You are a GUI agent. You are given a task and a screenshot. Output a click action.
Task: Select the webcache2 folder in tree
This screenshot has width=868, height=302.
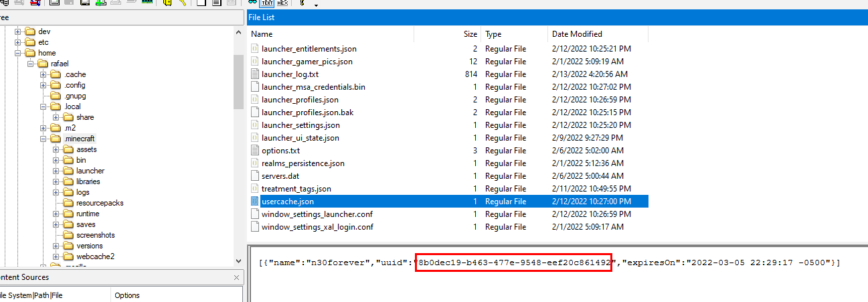[x=95, y=256]
